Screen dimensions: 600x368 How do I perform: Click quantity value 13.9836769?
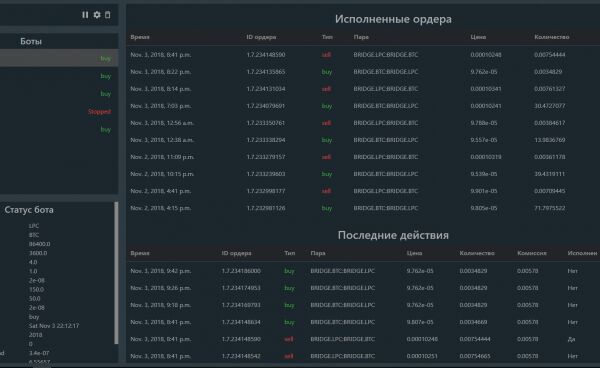549,140
